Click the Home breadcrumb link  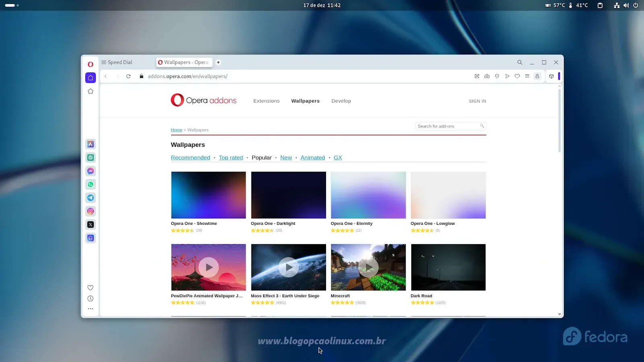176,130
